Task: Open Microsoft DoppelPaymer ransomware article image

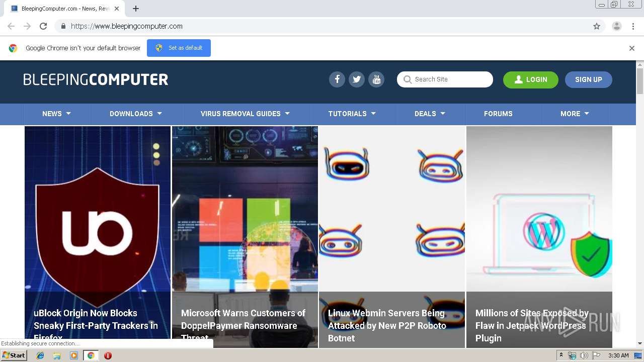Action: pyautogui.click(x=245, y=209)
